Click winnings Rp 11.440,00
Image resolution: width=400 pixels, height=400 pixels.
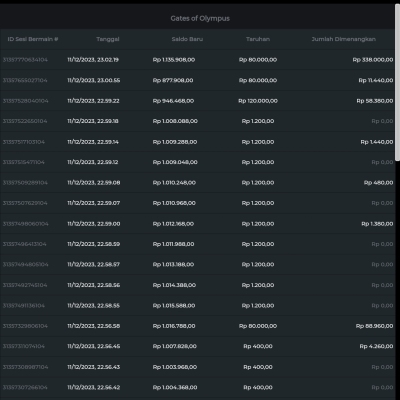376,80
